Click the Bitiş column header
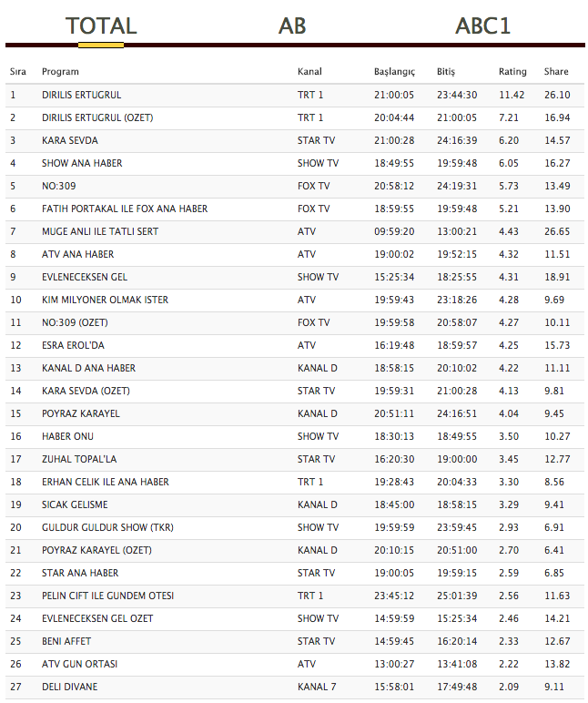The height and width of the screenshot is (703, 588). pos(446,72)
